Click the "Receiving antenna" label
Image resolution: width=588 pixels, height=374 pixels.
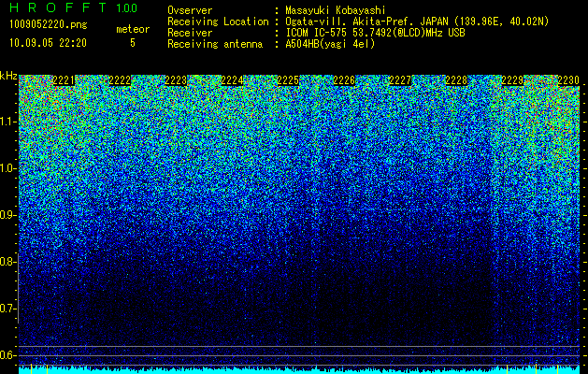point(215,44)
